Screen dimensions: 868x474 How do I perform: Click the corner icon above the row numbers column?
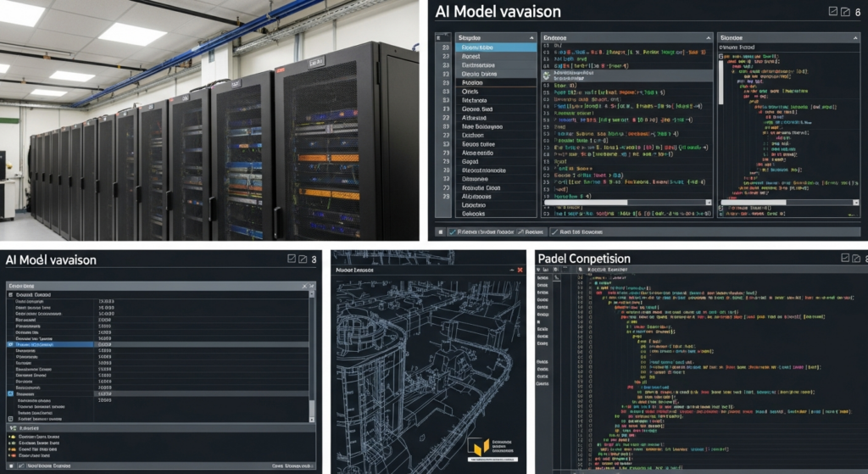click(438, 37)
